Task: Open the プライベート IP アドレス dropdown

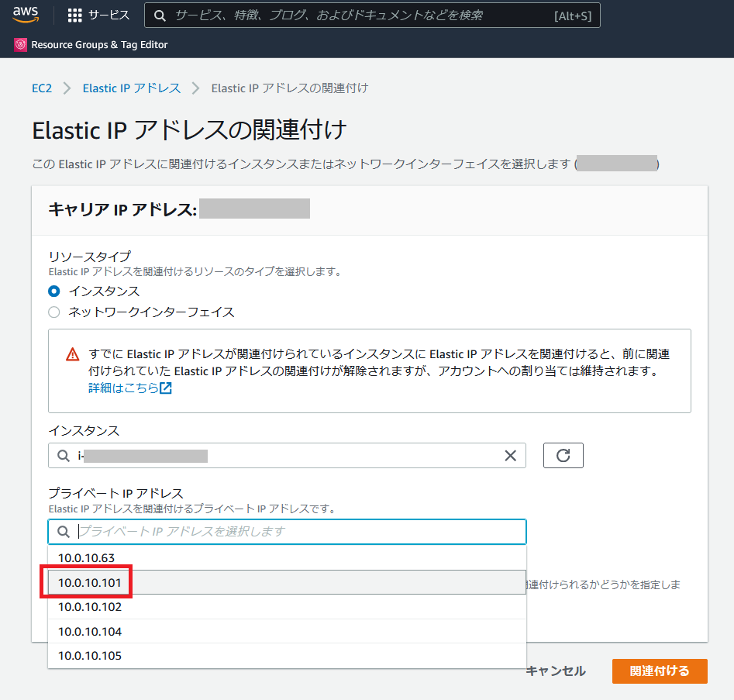Action: [287, 532]
